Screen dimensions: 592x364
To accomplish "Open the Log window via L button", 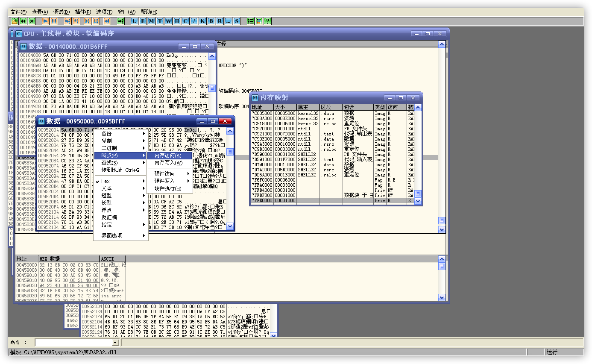I will (x=134, y=21).
